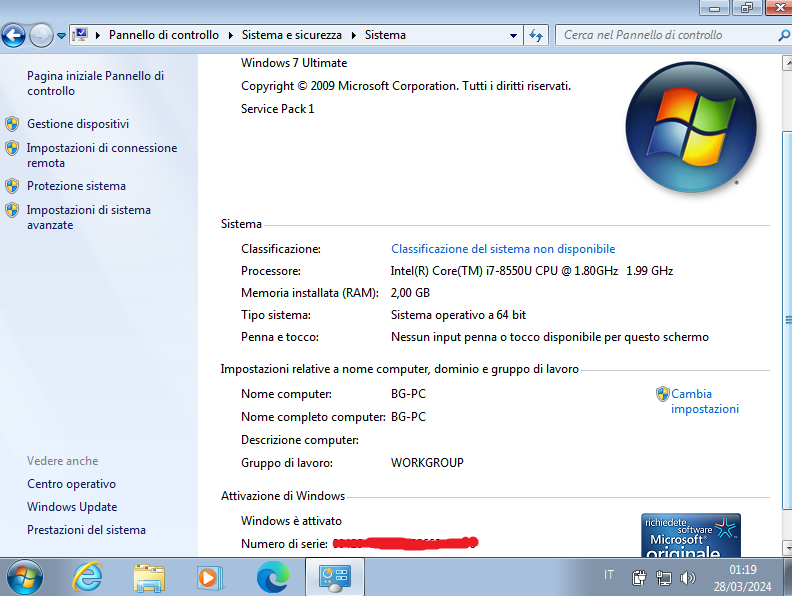Select Pannello di controllo breadcrumb

[164, 35]
